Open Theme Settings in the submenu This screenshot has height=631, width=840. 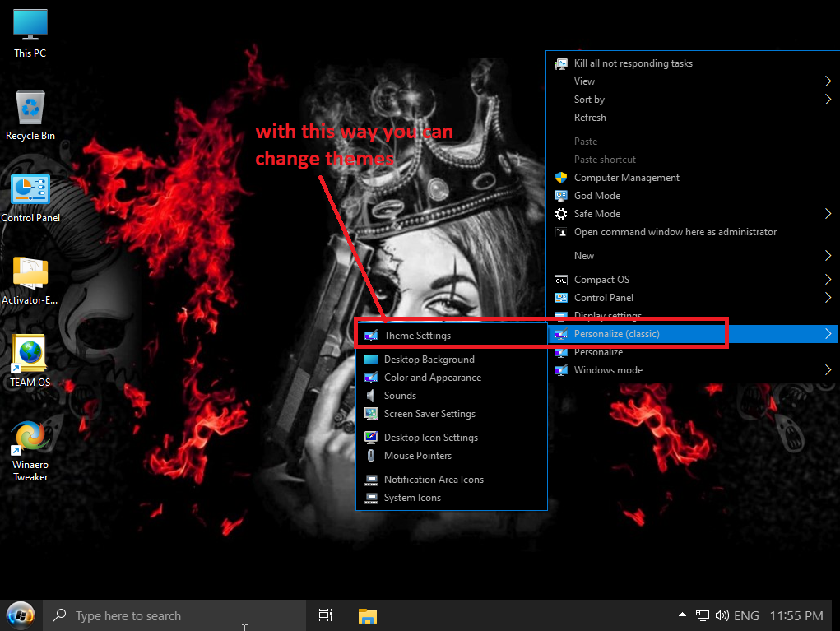(452, 336)
